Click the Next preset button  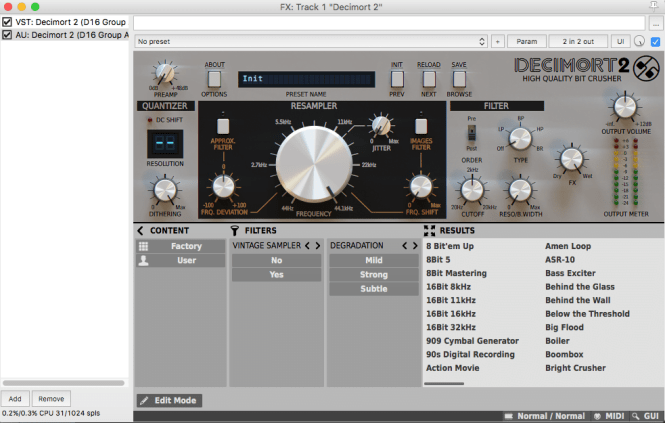click(x=429, y=79)
